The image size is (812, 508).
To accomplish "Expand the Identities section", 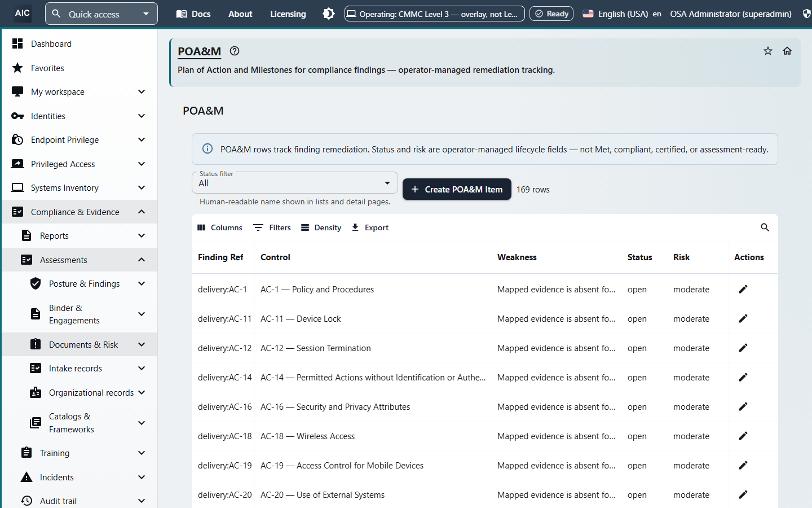I will (80, 116).
